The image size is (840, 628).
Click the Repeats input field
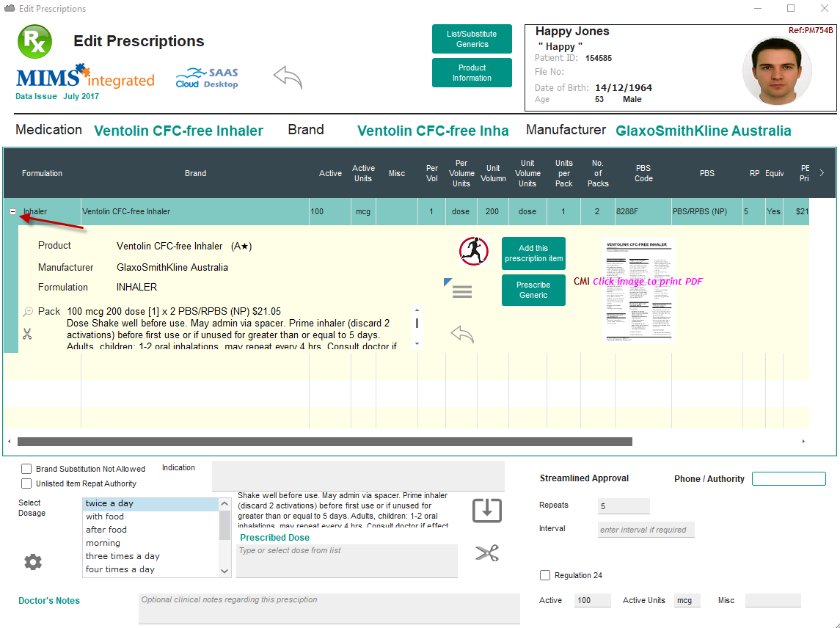click(x=624, y=505)
